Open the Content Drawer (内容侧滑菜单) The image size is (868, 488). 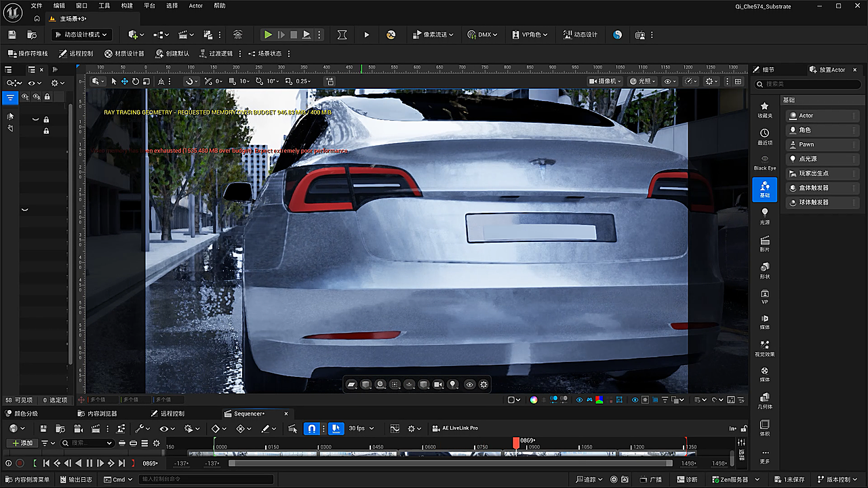(x=27, y=480)
